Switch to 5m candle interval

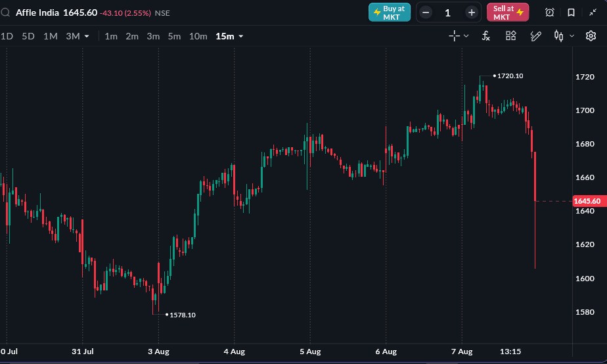(174, 36)
